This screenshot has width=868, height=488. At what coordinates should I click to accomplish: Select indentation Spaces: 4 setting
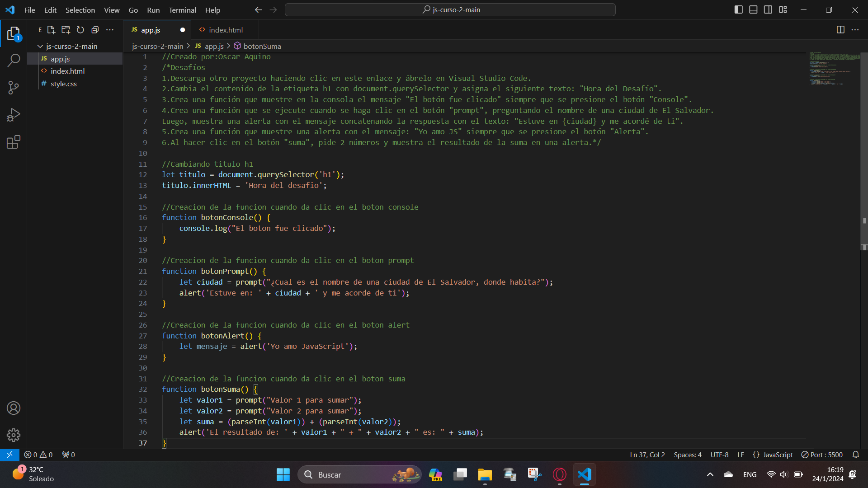pos(688,455)
